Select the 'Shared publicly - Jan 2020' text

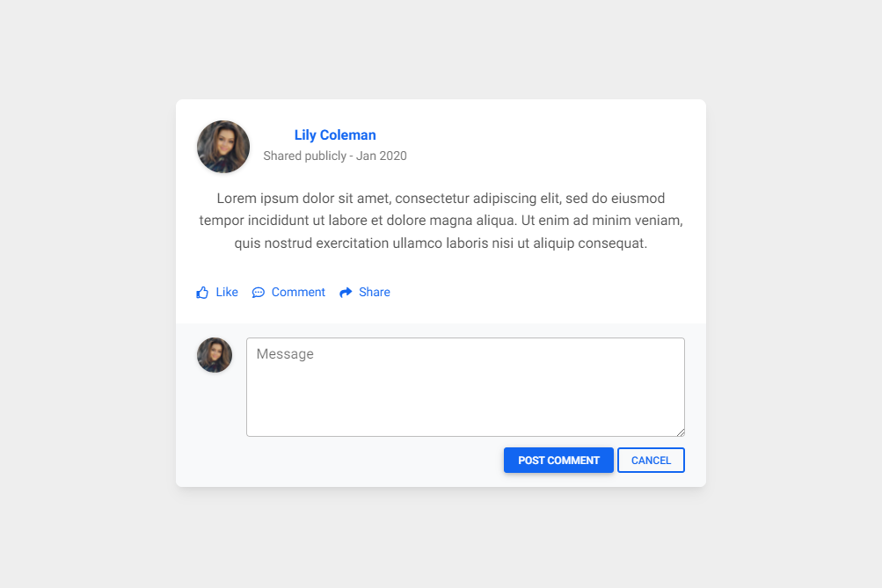(334, 156)
